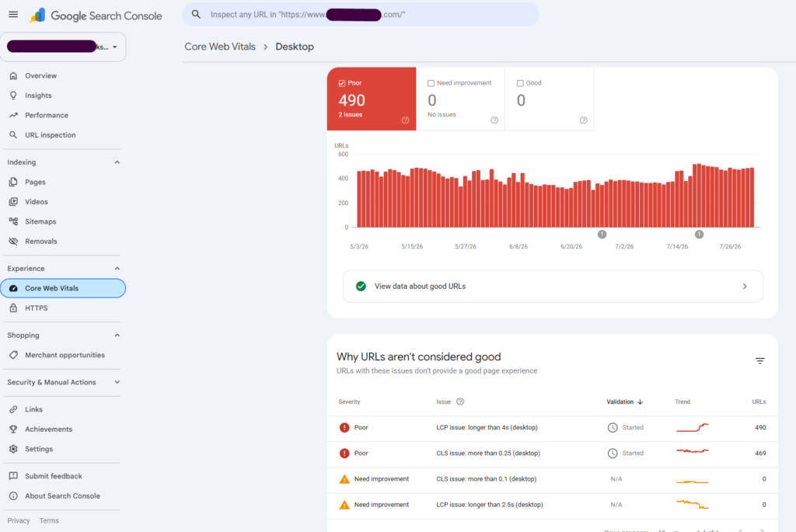Open LCP issue longer than 2.5s row
Screen dimensions: 796x532
click(x=553, y=505)
